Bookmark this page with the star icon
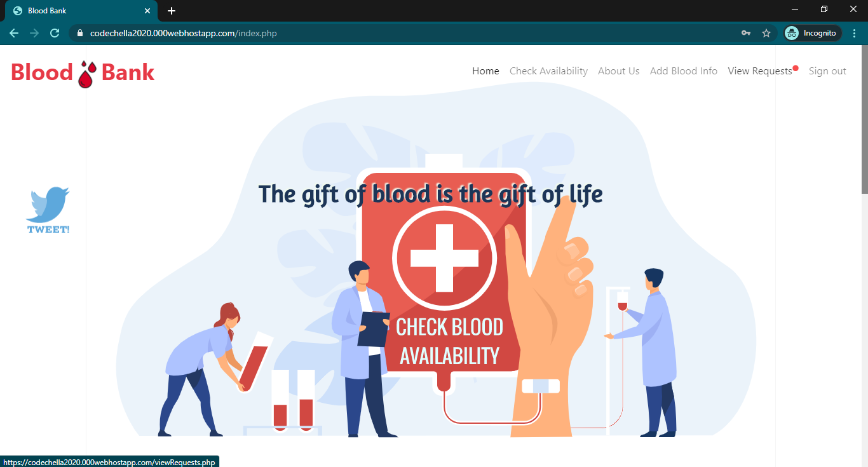Screen dimensions: 868x467 (766, 33)
